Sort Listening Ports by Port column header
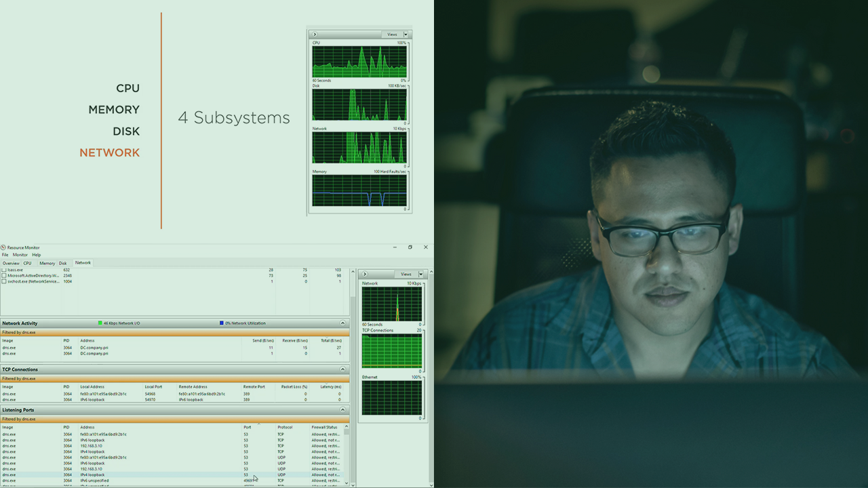This screenshot has height=488, width=868. (248, 428)
